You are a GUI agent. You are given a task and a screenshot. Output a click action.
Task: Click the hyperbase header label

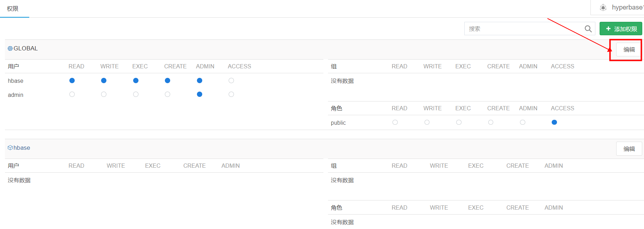(x=627, y=7)
